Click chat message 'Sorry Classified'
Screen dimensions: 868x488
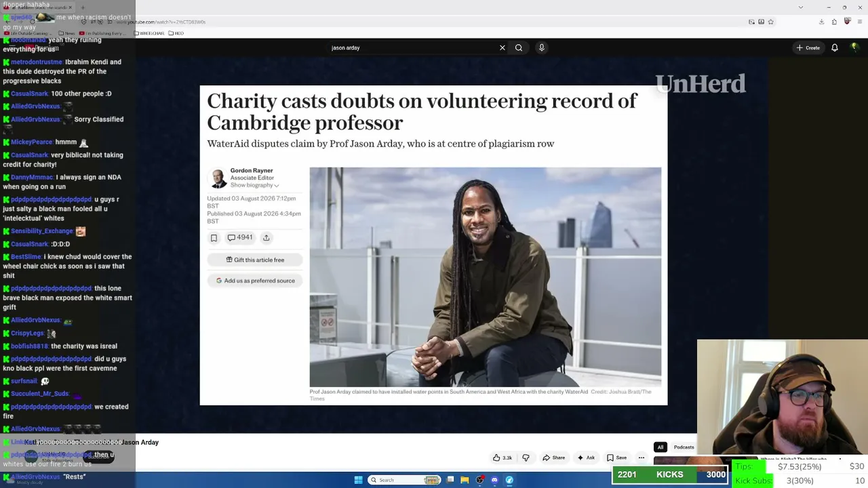(99, 119)
